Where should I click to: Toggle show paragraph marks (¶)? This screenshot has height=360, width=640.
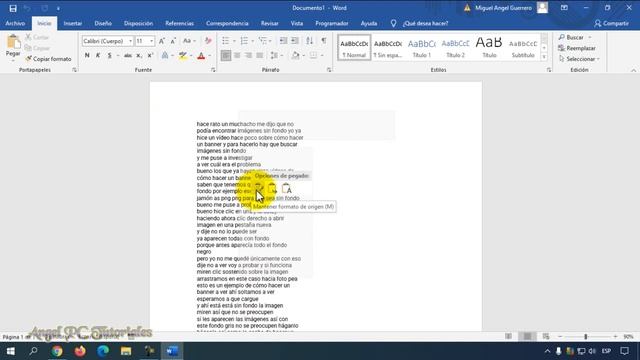(324, 41)
